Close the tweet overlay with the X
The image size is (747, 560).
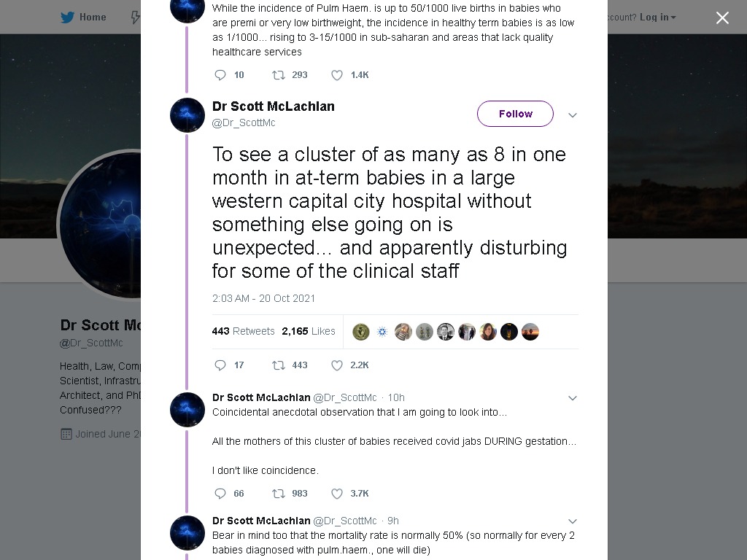(x=722, y=17)
